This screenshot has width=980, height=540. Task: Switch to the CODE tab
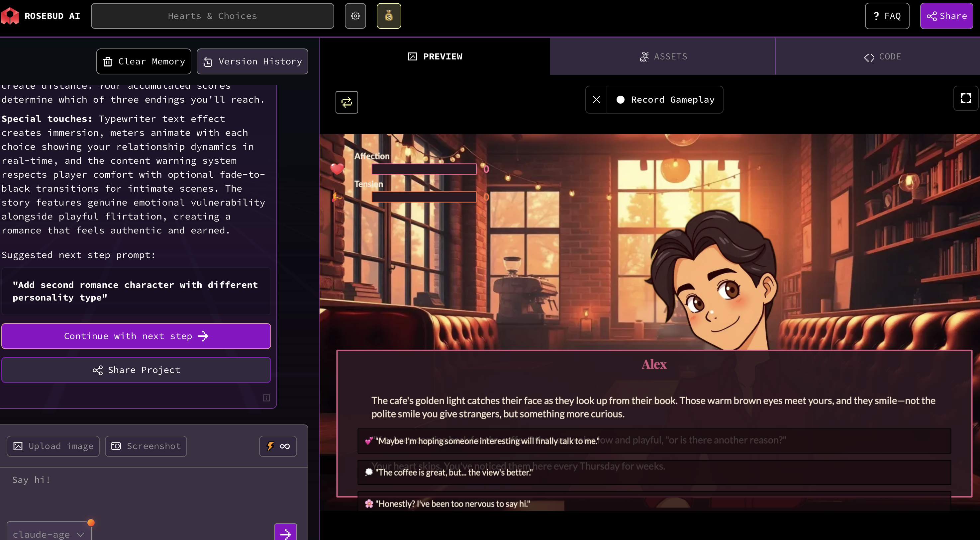pyautogui.click(x=882, y=57)
